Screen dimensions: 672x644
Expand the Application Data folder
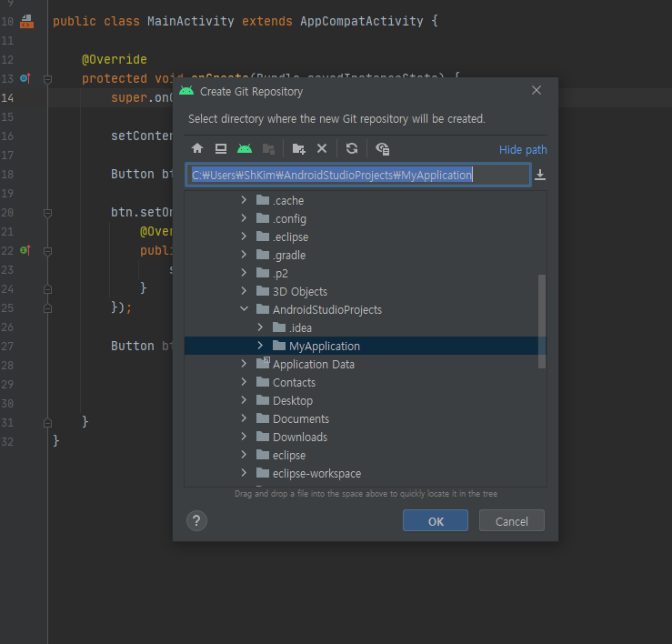pyautogui.click(x=244, y=364)
